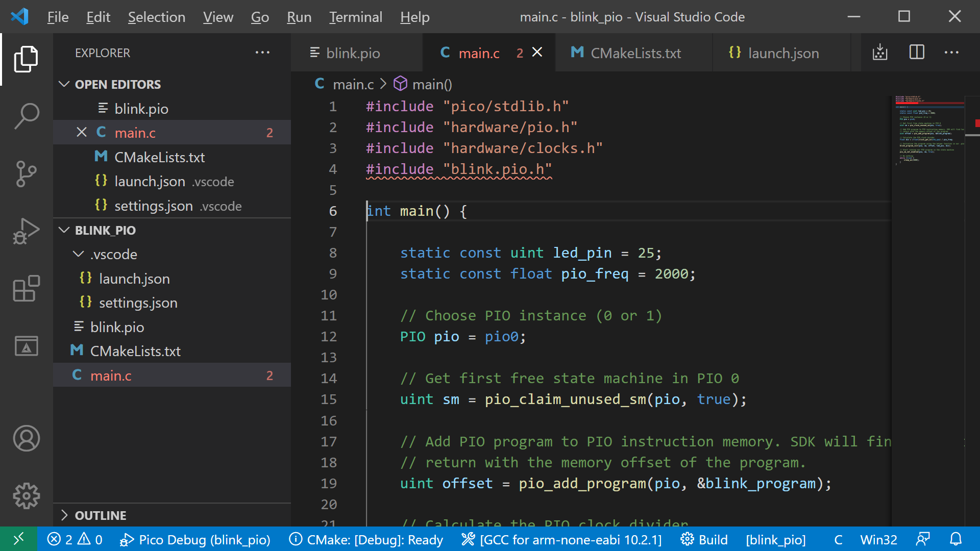Open Explorer Views and More Actions menu
The width and height of the screenshot is (980, 551).
click(262, 53)
